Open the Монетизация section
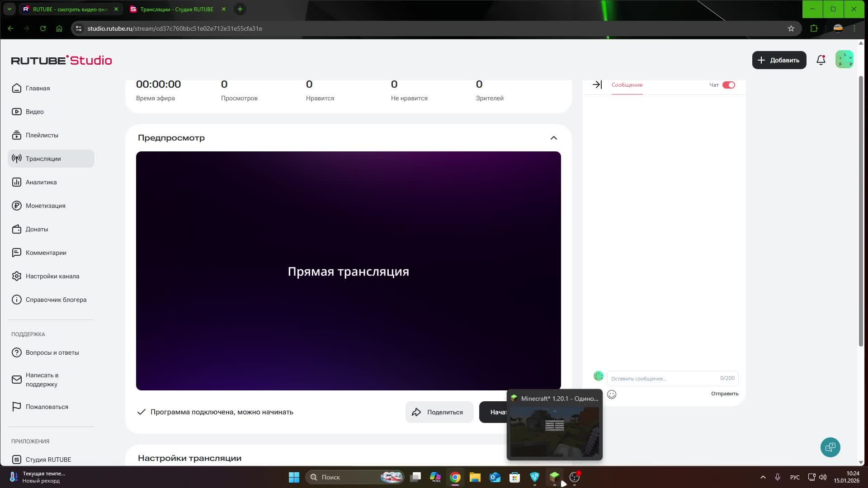Screen dimensions: 868x488 coord(45,206)
